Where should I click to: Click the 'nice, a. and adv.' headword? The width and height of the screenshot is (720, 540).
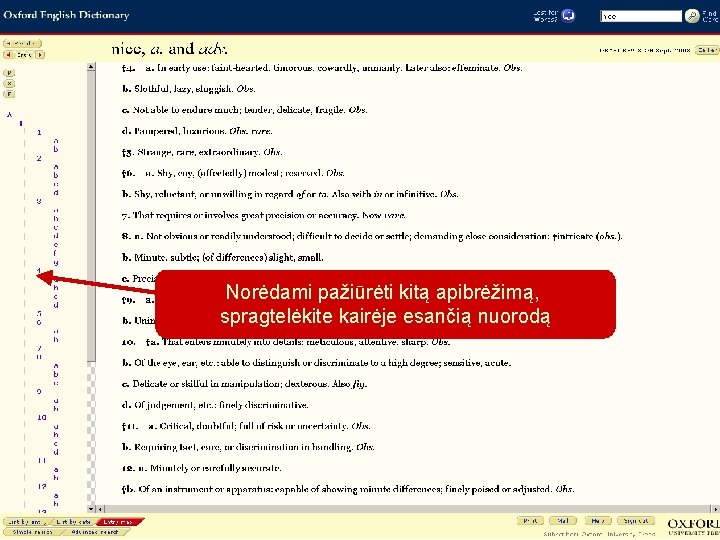(x=169, y=49)
